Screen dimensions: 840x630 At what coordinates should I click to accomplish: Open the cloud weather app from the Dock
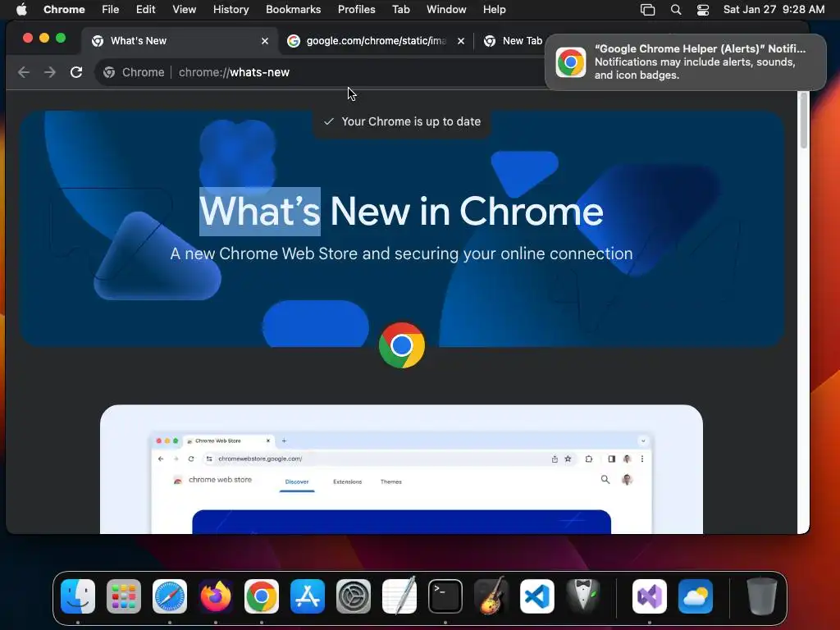click(x=696, y=596)
